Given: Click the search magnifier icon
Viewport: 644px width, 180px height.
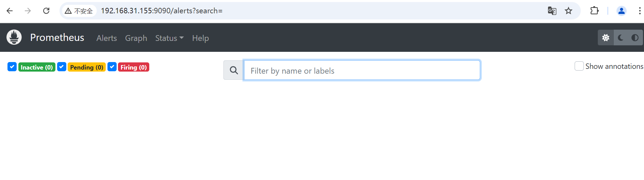Looking at the screenshot, I should click(x=234, y=70).
